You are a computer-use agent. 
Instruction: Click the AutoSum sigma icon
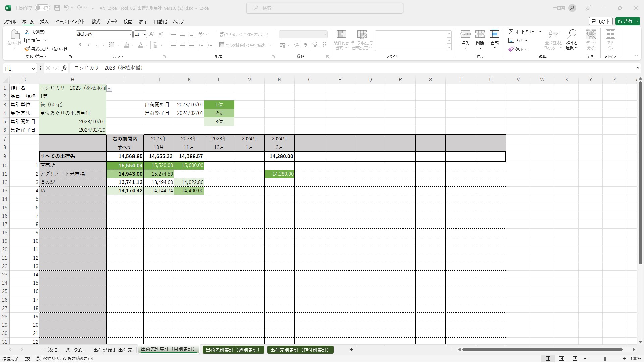[511, 32]
